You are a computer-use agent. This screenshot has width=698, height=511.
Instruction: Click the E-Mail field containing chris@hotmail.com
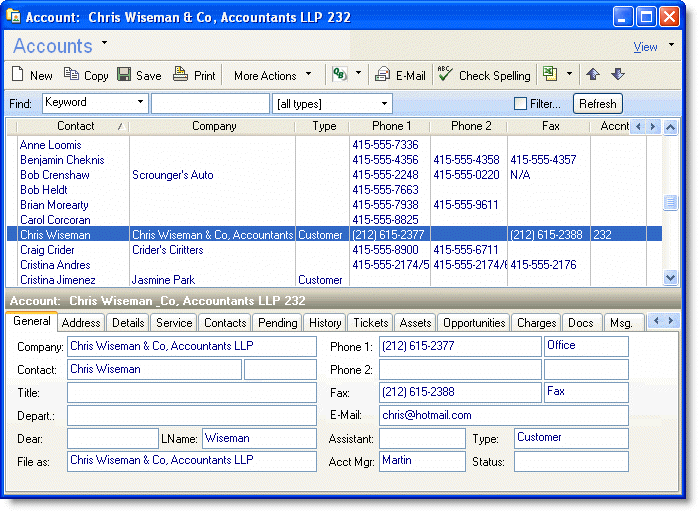click(x=503, y=415)
